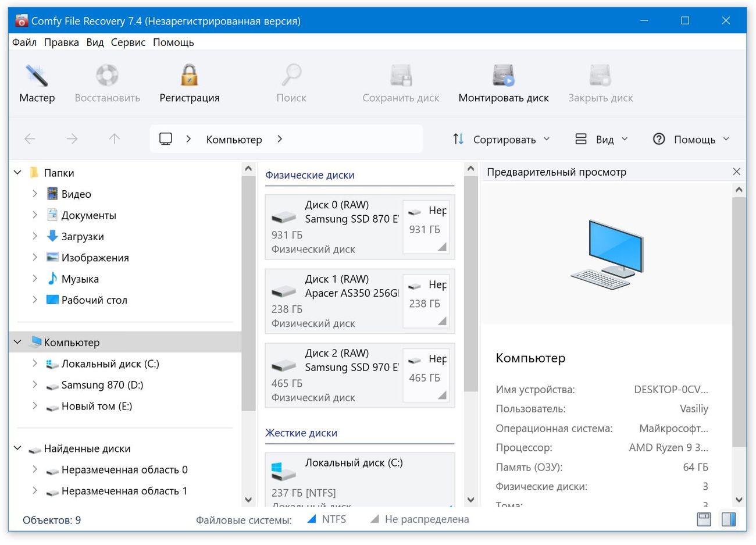Click NTFS file system legend

coord(326,519)
